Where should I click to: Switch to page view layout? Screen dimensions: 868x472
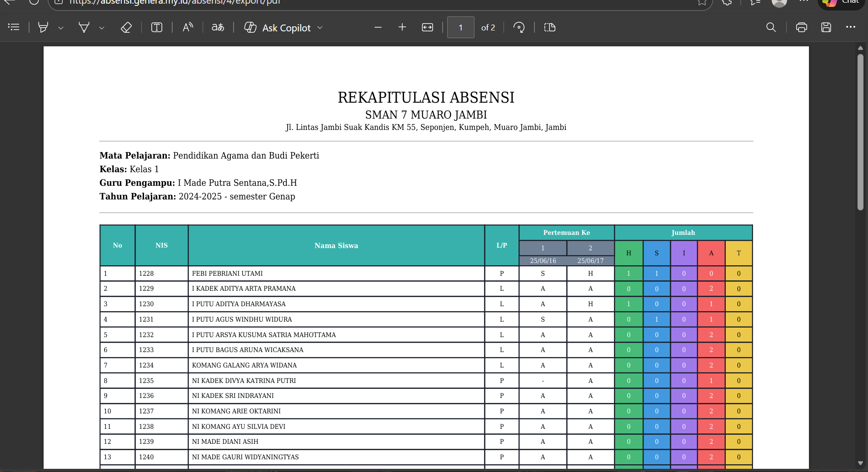pos(550,27)
